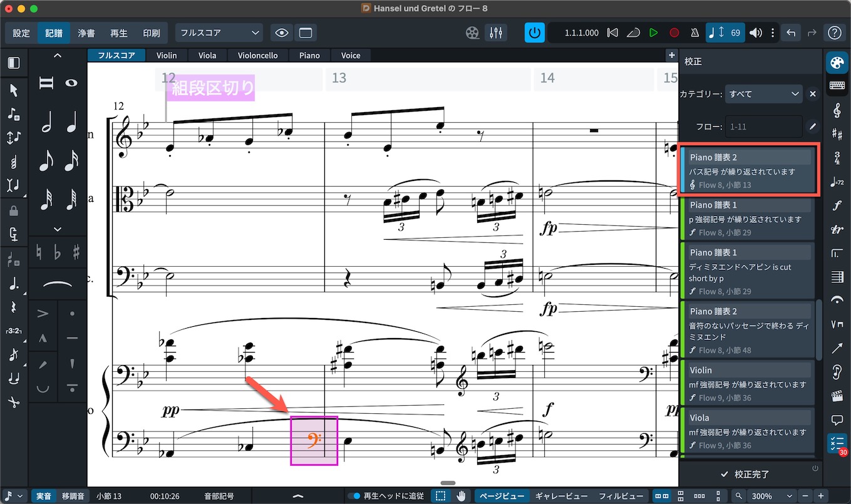Screen dimensions: 851x504
Task: Open the comments panel speech bubble icon
Action: coord(837,419)
